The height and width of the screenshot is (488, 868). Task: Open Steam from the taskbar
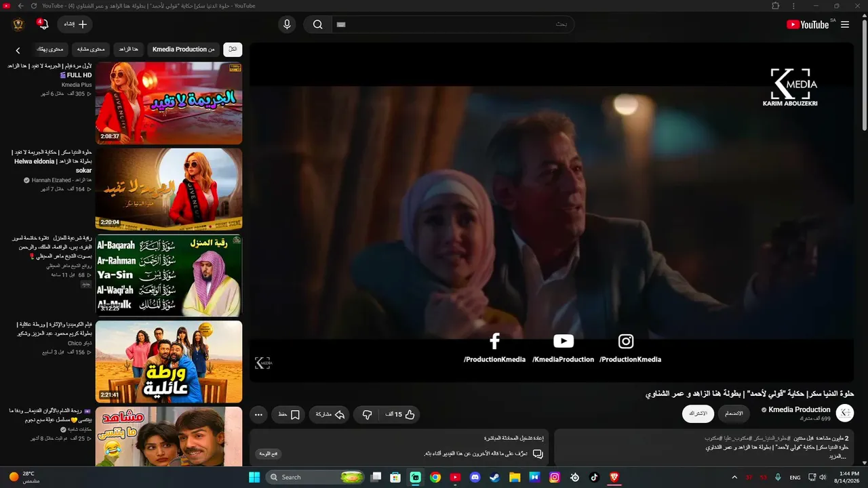pyautogui.click(x=495, y=477)
